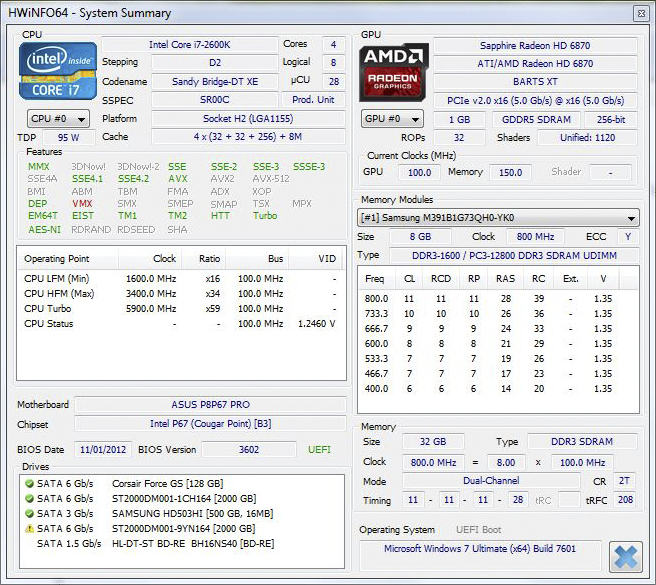Click the Prod. Unit field
The width and height of the screenshot is (656, 585).
313,100
